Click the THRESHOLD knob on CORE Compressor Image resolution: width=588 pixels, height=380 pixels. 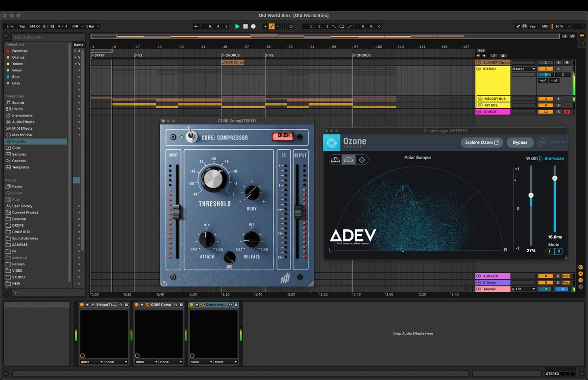(x=214, y=178)
